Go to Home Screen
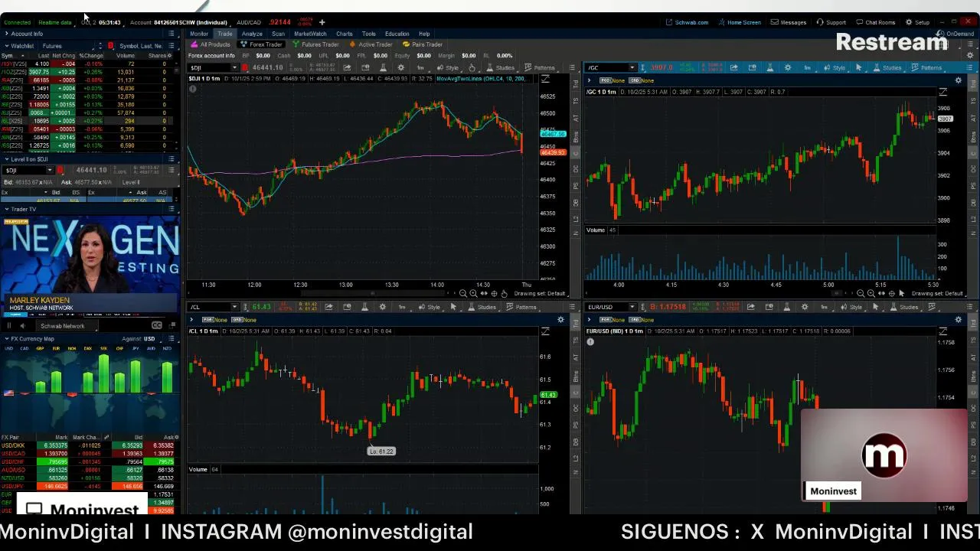 coord(739,22)
